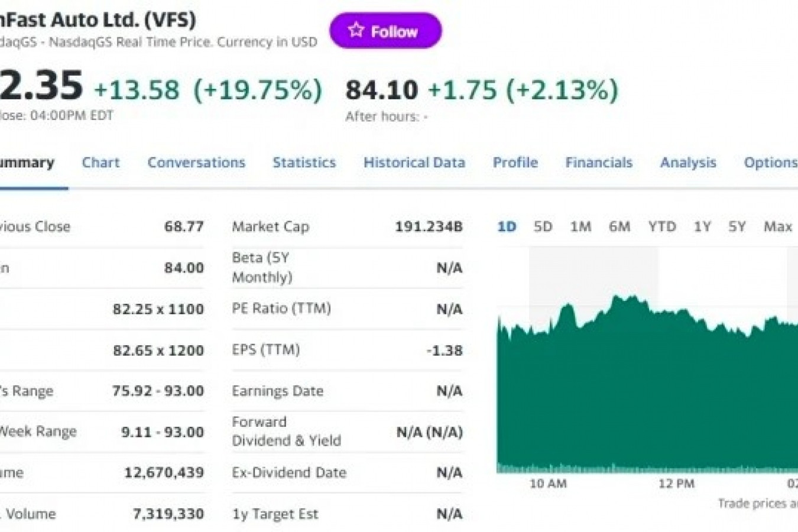View the Statistics tab
Image resolution: width=798 pixels, height=532 pixels.
tap(304, 163)
